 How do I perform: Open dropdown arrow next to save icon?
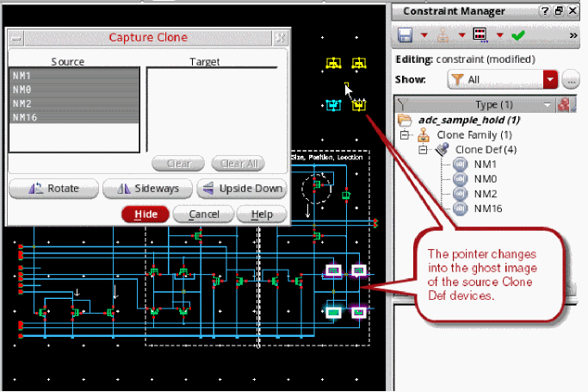tap(424, 35)
